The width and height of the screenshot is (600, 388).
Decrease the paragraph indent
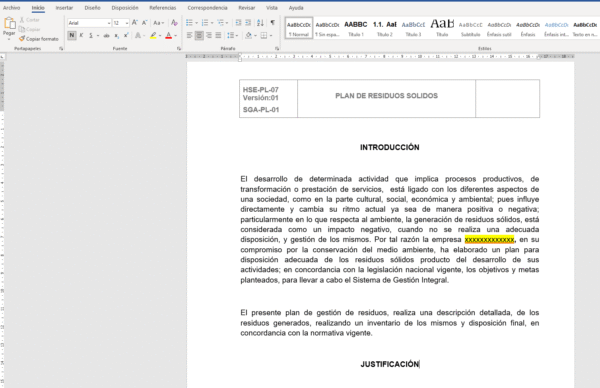238,23
